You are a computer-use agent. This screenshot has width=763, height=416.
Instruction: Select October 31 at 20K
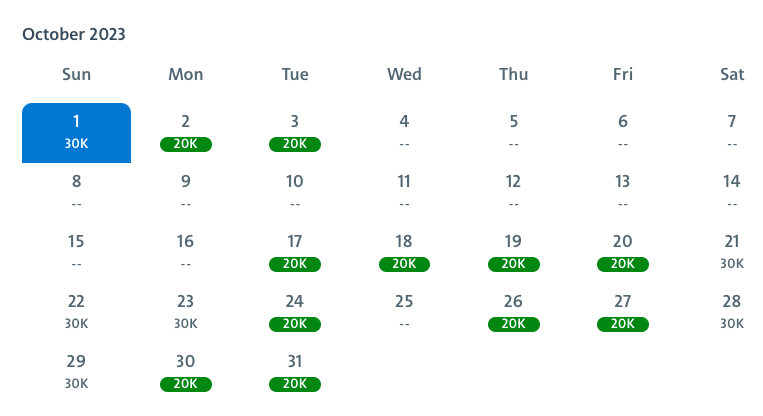click(x=295, y=372)
